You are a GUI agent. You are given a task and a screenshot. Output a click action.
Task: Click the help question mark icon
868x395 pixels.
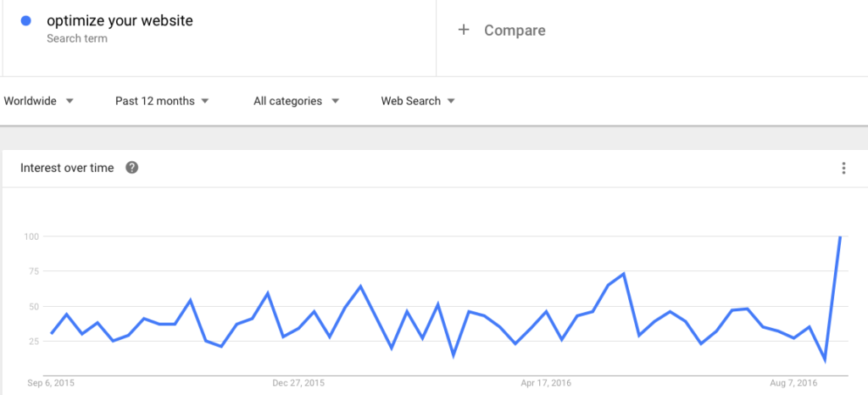131,168
